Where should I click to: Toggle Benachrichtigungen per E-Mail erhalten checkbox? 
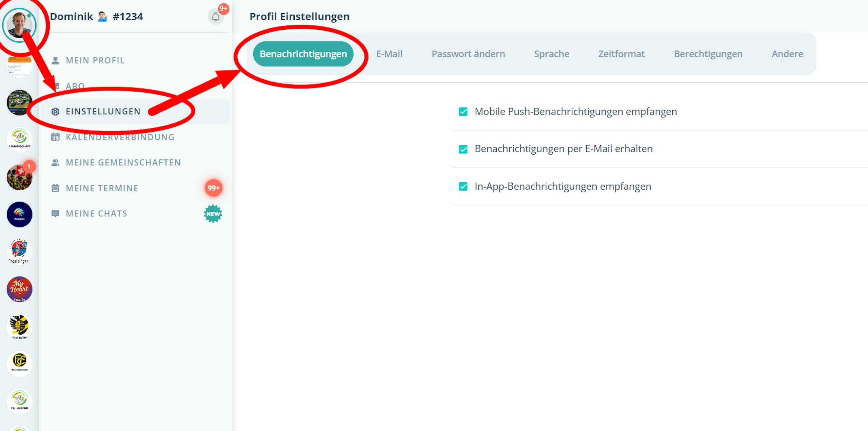463,149
